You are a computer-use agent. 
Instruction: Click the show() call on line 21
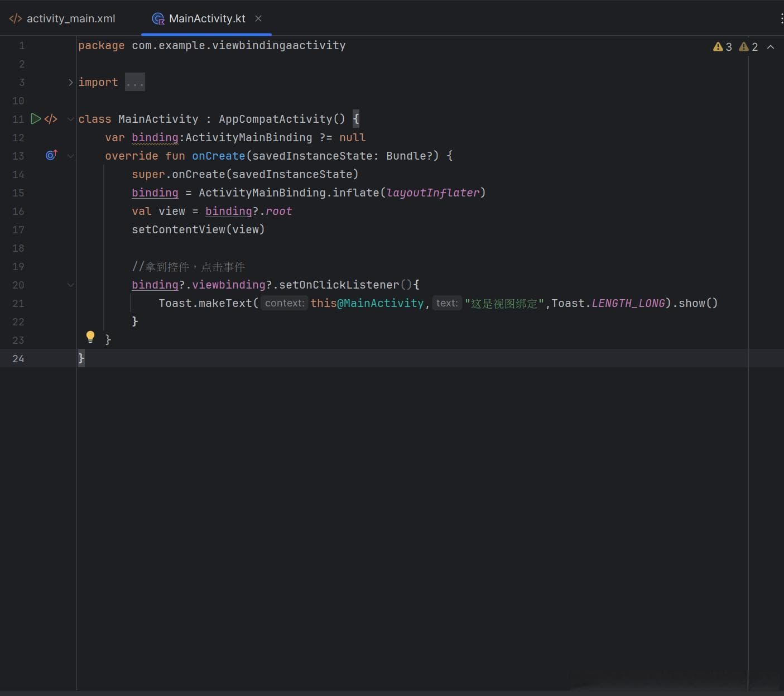(x=698, y=303)
